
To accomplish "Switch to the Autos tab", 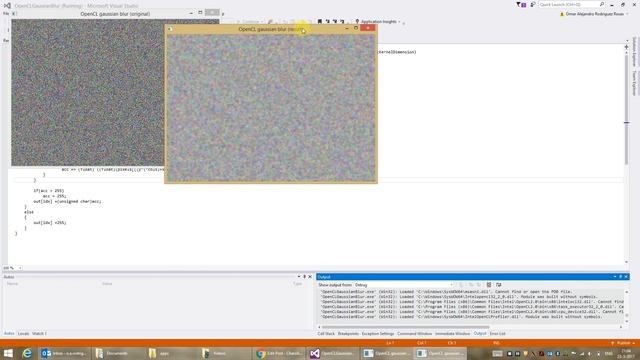I will click(x=9, y=333).
